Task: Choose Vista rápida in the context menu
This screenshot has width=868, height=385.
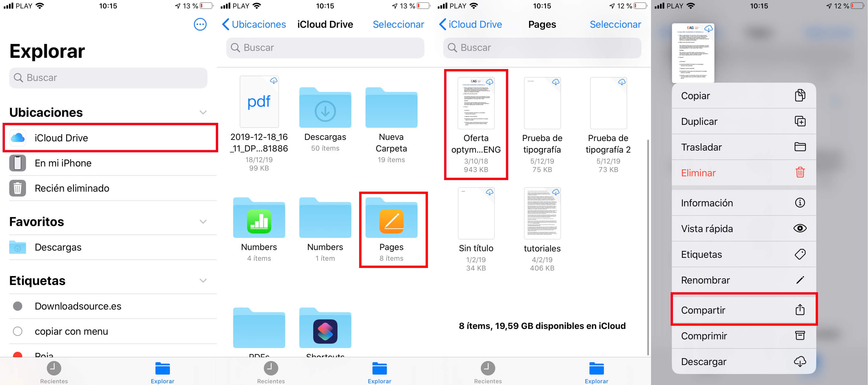Action: (x=744, y=228)
